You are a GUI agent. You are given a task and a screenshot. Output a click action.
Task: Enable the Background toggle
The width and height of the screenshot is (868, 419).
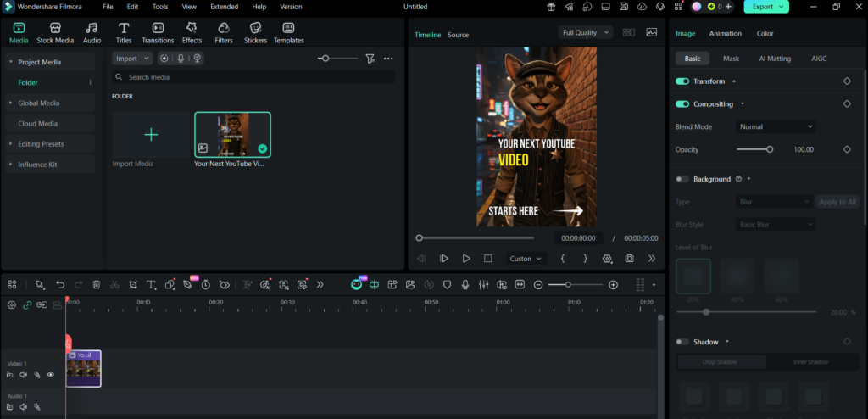pos(682,179)
